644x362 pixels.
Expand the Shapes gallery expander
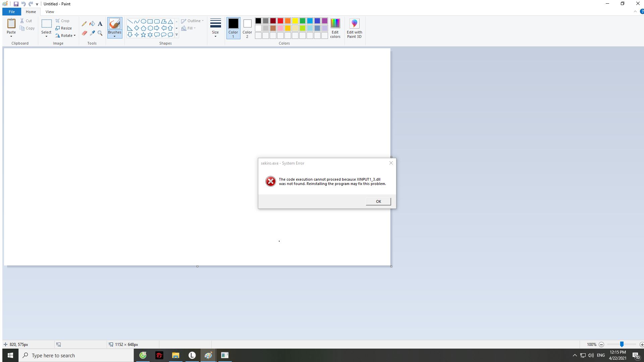(176, 35)
